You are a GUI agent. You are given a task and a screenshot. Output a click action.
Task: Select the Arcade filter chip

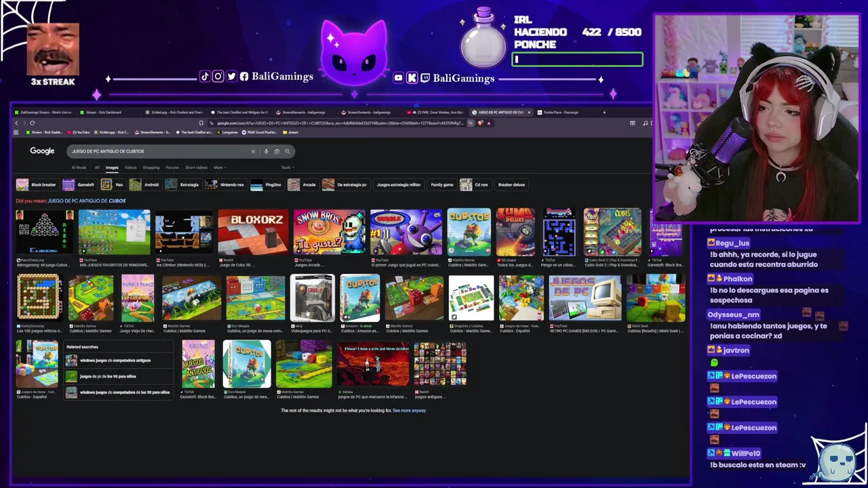pyautogui.click(x=302, y=184)
